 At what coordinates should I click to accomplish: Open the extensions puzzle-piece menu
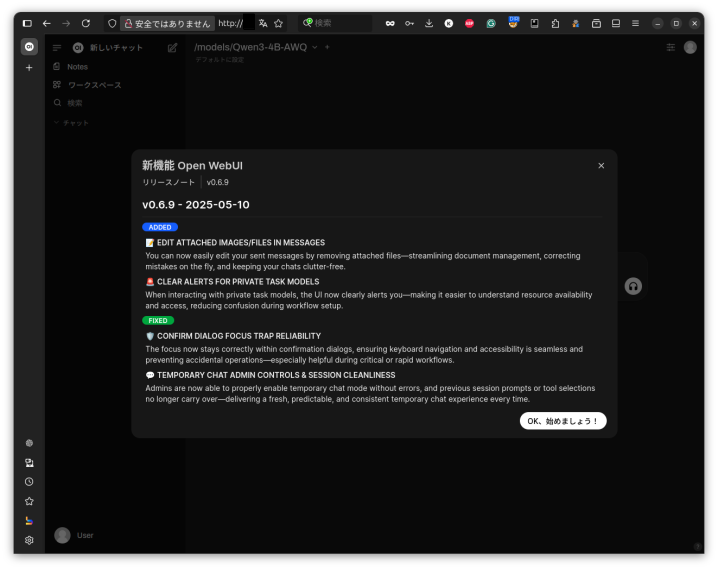click(555, 23)
